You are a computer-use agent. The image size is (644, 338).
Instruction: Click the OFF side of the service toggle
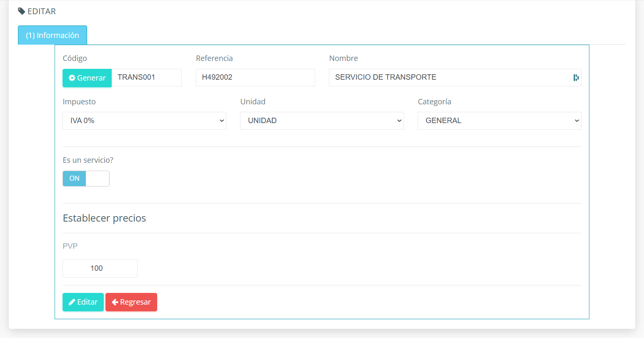pyautogui.click(x=97, y=178)
